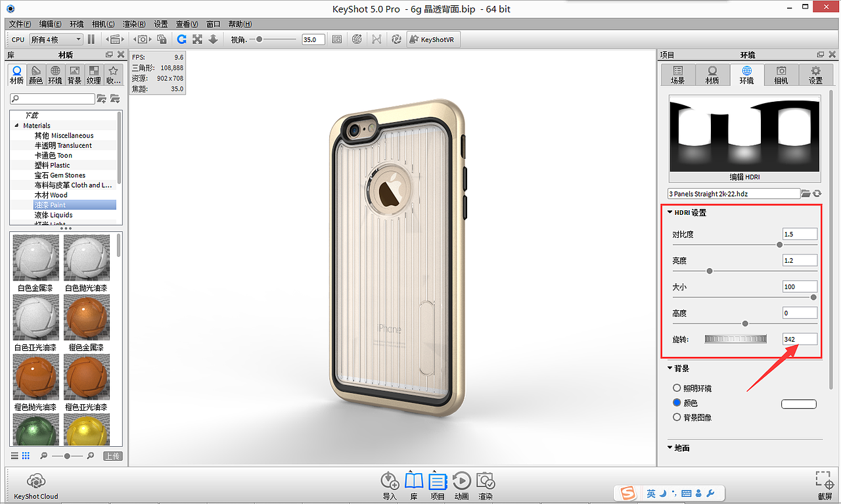Select 木材 Wood in materials tree
This screenshot has width=841, height=504.
coord(51,195)
